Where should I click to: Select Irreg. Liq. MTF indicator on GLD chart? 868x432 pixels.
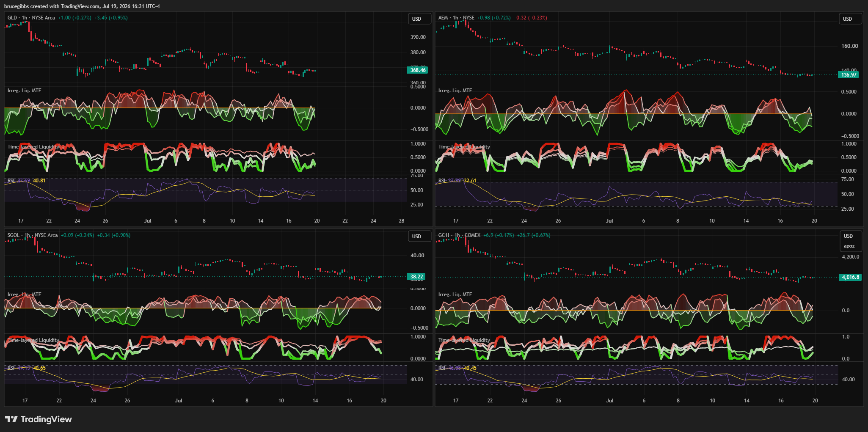pyautogui.click(x=24, y=91)
